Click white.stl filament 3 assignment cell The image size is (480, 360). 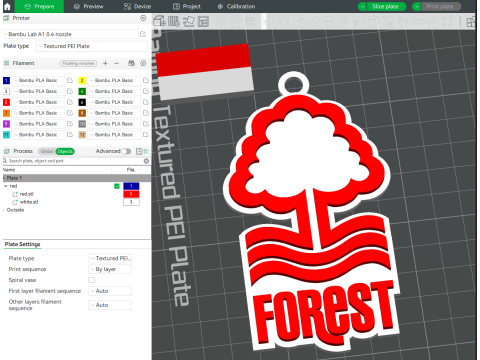(x=131, y=202)
